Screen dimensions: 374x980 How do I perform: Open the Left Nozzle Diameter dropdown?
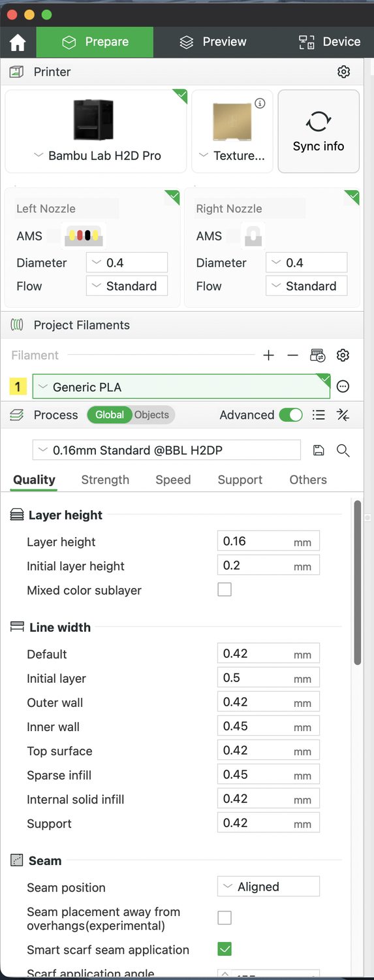click(x=127, y=263)
